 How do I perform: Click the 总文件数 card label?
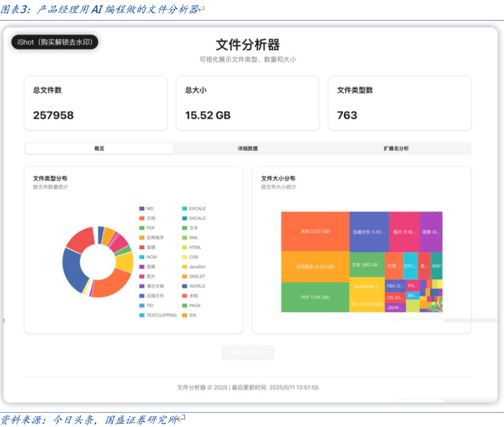[x=47, y=90]
